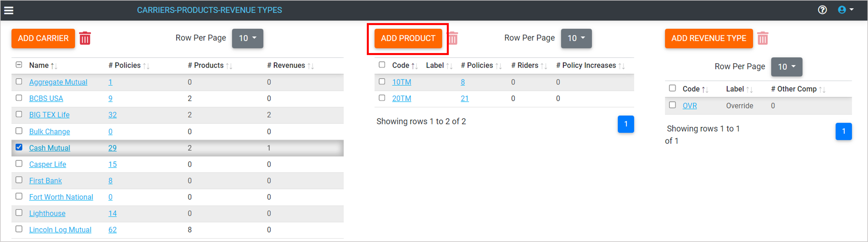Click the product delete trash icon
Image resolution: width=868 pixels, height=242 pixels.
[453, 38]
